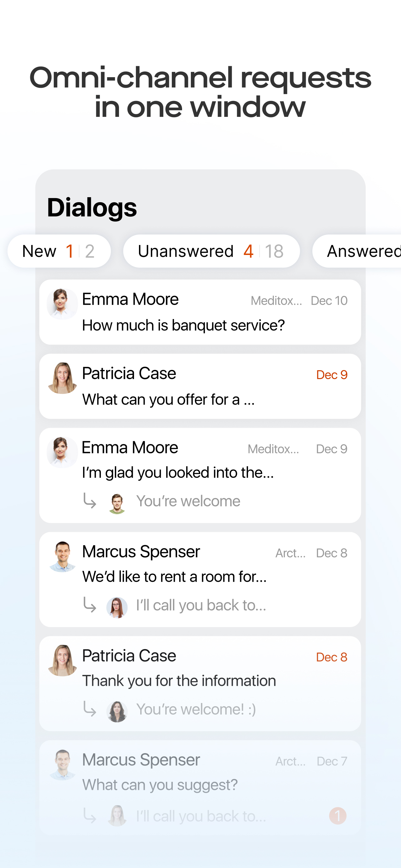Open "How much is banquet service?" dialog
The height and width of the screenshot is (868, 401).
200,312
